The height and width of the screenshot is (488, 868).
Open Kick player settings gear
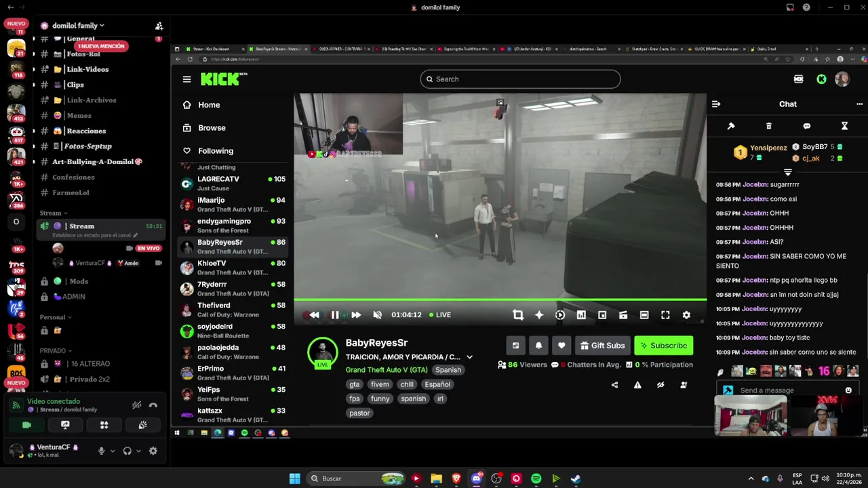click(x=686, y=315)
